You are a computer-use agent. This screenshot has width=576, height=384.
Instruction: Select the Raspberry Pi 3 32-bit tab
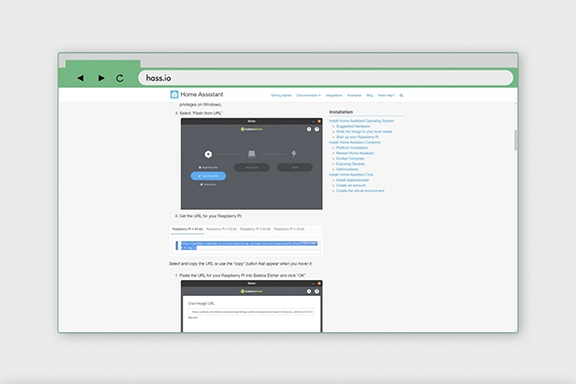[289, 229]
